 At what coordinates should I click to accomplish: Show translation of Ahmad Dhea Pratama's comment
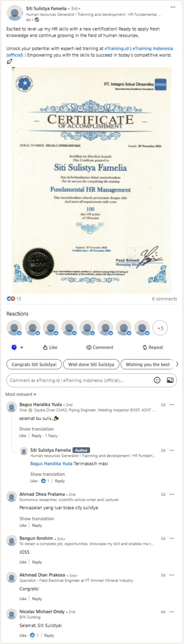pyautogui.click(x=37, y=518)
